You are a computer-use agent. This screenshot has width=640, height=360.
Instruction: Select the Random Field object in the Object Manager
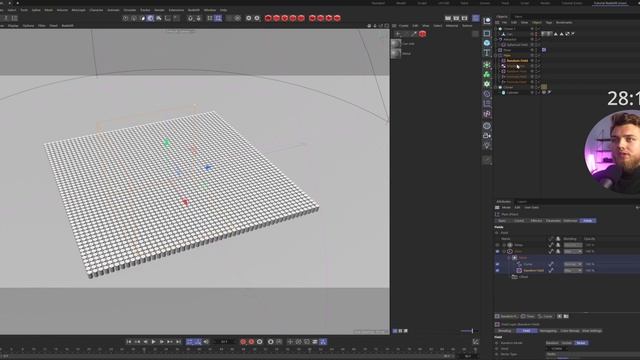tap(517, 60)
